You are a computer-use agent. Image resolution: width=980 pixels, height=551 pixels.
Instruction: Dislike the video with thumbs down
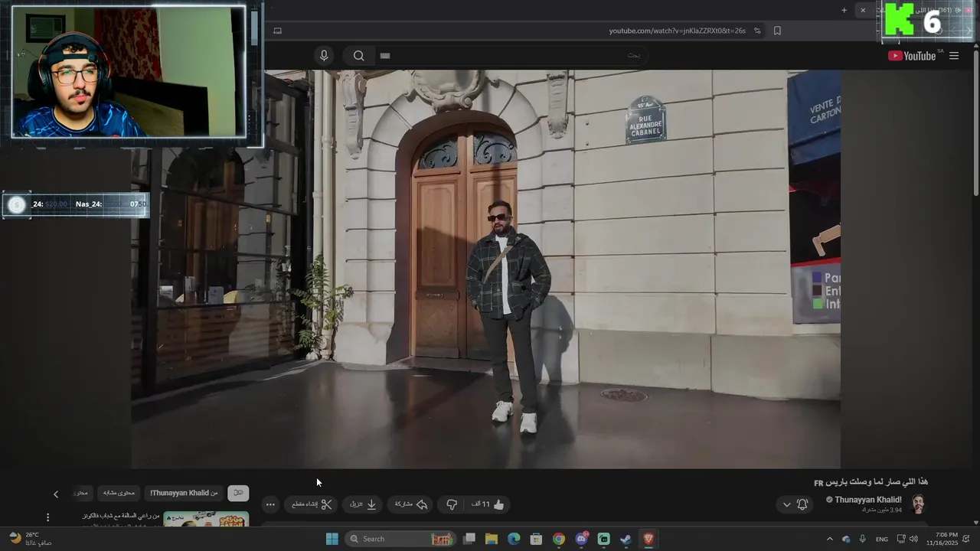452,504
